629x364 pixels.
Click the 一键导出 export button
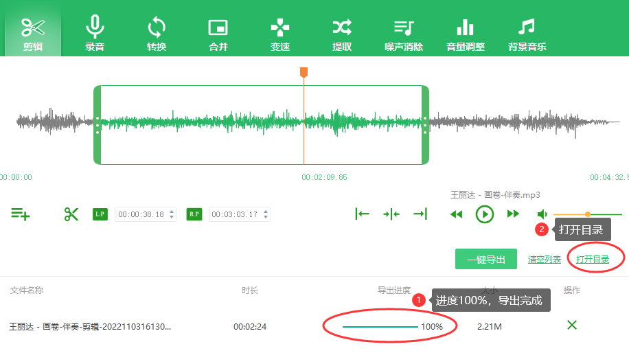(486, 260)
